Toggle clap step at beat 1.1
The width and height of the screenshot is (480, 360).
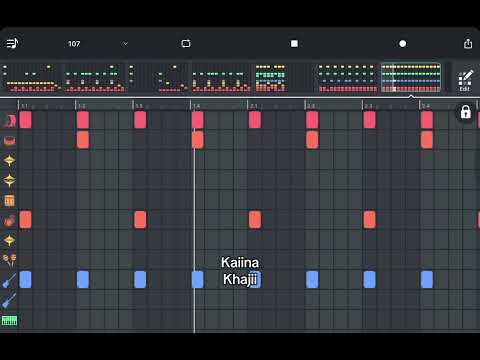click(26, 220)
